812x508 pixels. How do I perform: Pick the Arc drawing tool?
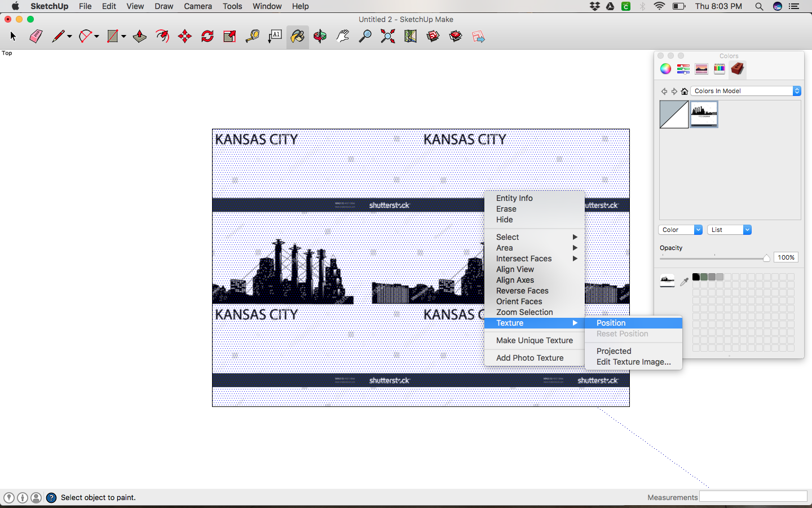tap(85, 37)
